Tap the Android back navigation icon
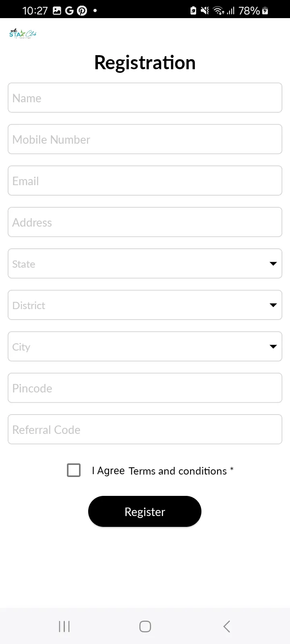 click(x=227, y=626)
